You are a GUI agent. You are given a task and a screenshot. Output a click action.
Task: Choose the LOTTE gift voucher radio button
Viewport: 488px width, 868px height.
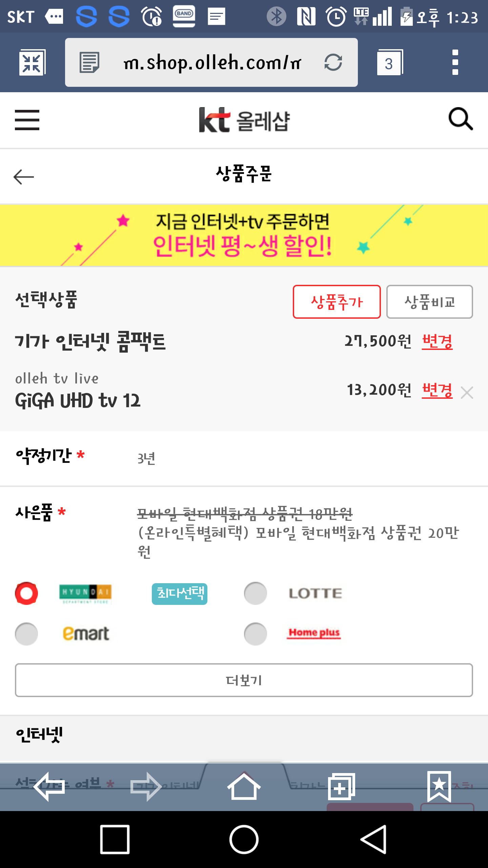click(x=256, y=593)
